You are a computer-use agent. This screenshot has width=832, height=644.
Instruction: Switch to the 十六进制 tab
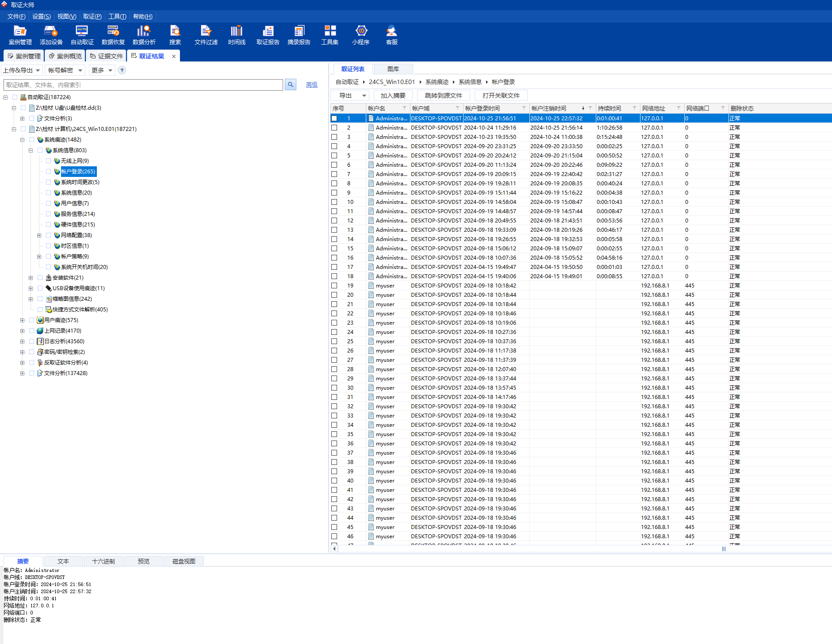point(104,561)
